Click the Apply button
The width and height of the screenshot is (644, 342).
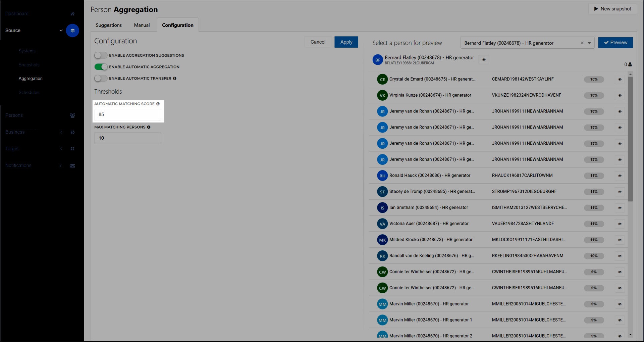point(346,42)
